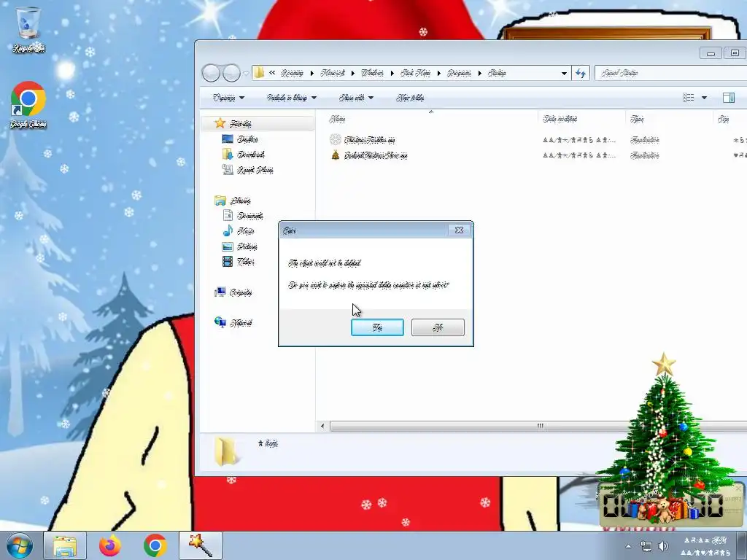Go forward with the Explorer Forward button
747x560 pixels.
[231, 73]
